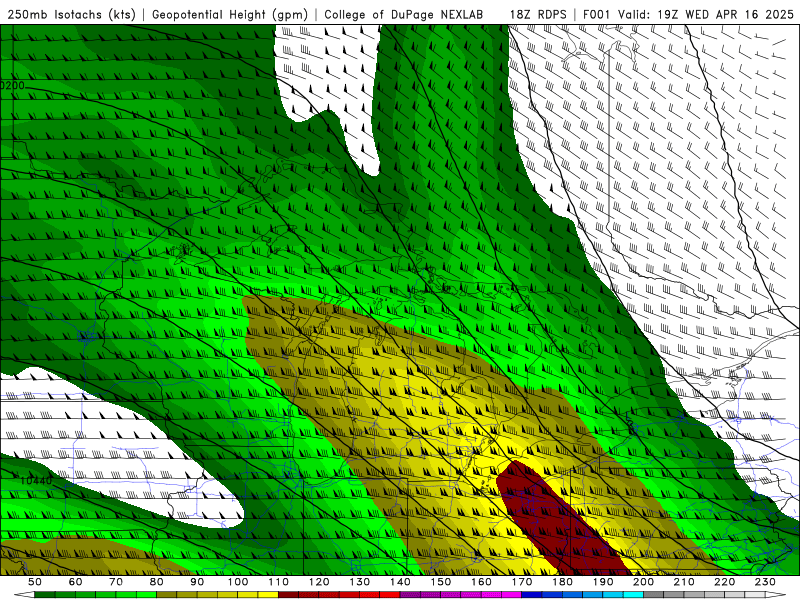800x600 pixels.
Task: Click the 'F001' forecast hour label
Action: pyautogui.click(x=597, y=14)
